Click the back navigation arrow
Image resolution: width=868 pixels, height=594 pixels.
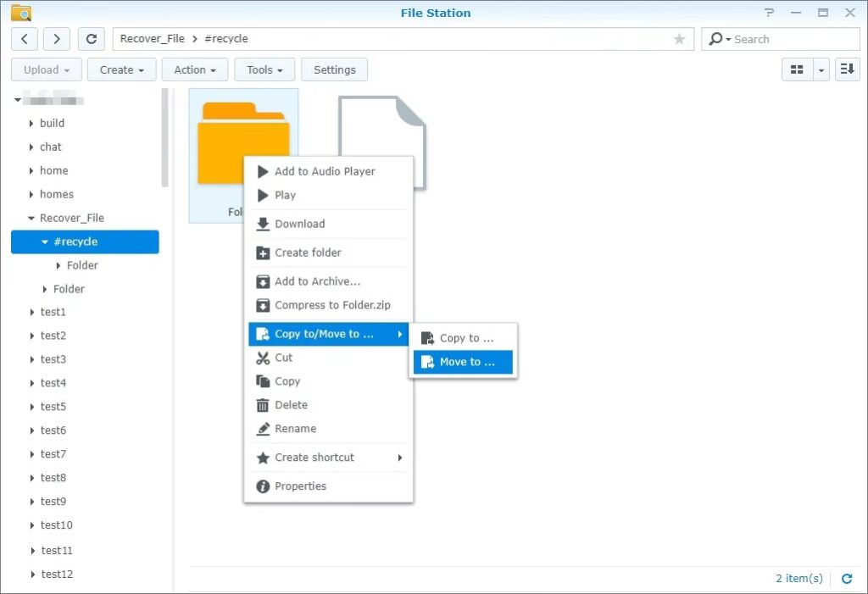click(x=25, y=39)
